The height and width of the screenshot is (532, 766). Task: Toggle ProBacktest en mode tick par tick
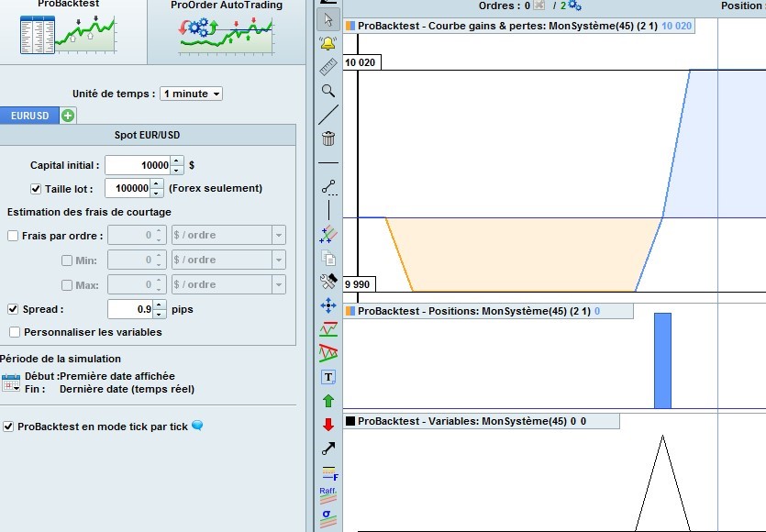click(8, 427)
